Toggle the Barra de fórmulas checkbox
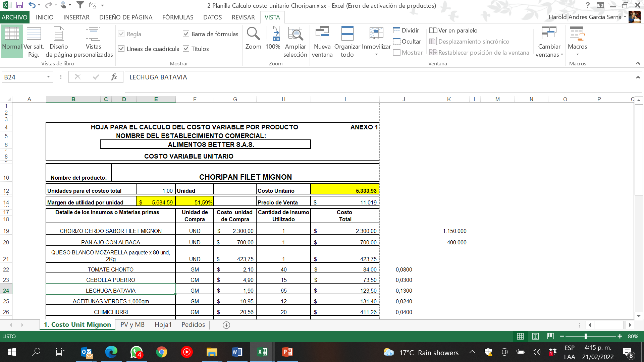This screenshot has width=644, height=362. pos(186,34)
